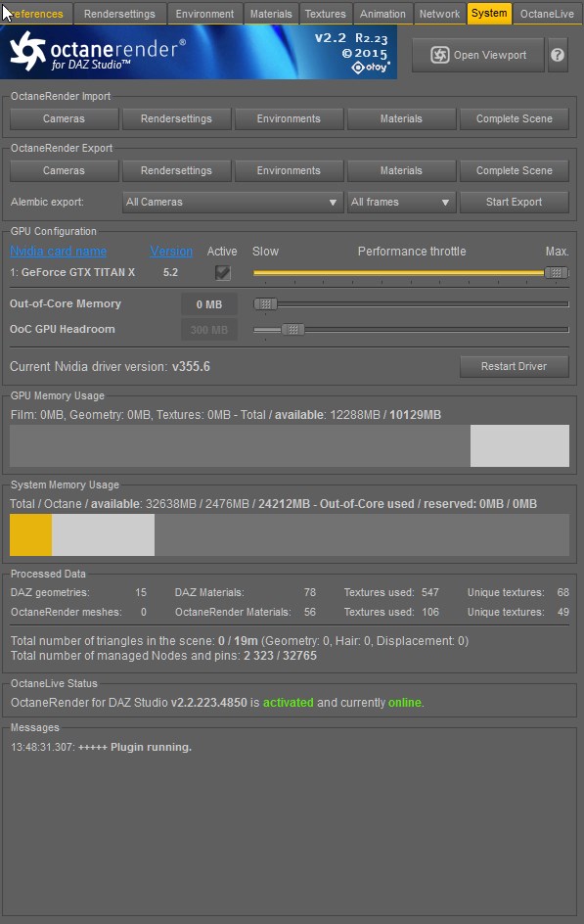Image resolution: width=584 pixels, height=924 pixels.
Task: Click the Start Export button
Action: 514,202
